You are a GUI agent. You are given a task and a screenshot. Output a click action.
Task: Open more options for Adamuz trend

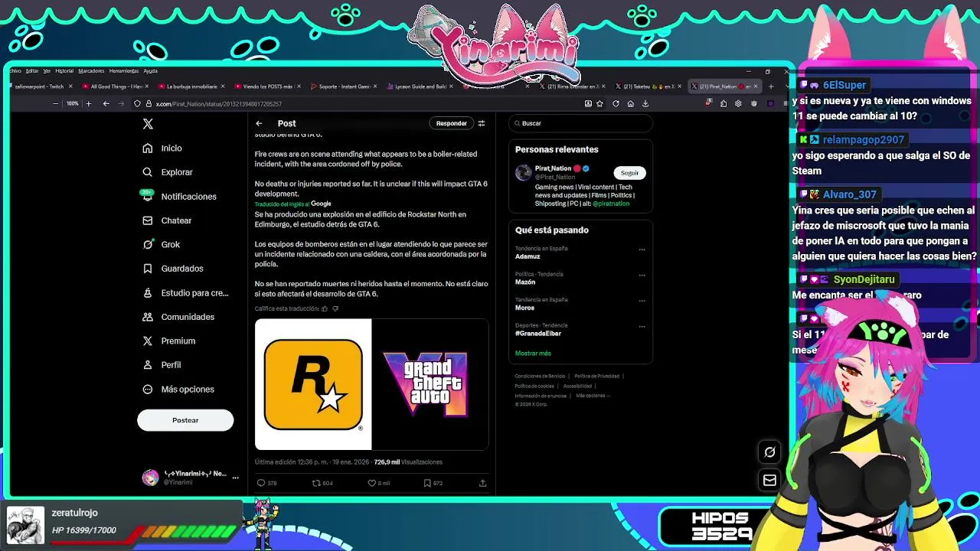tap(642, 249)
